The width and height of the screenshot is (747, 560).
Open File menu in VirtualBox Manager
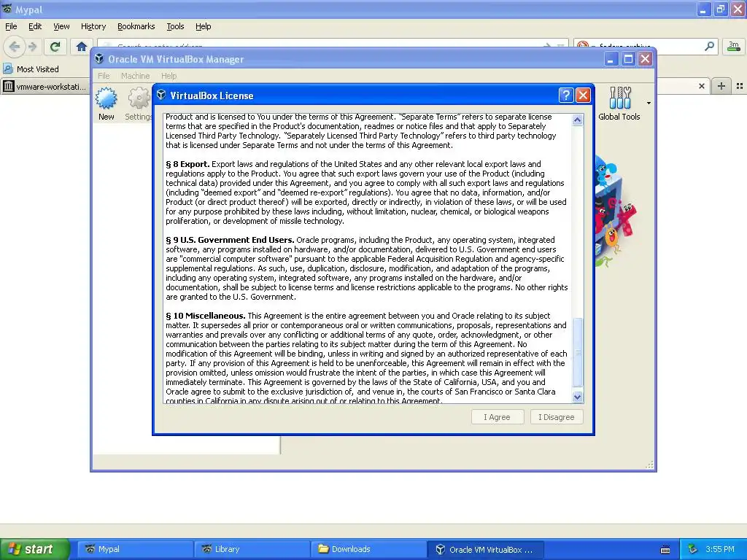pos(104,76)
